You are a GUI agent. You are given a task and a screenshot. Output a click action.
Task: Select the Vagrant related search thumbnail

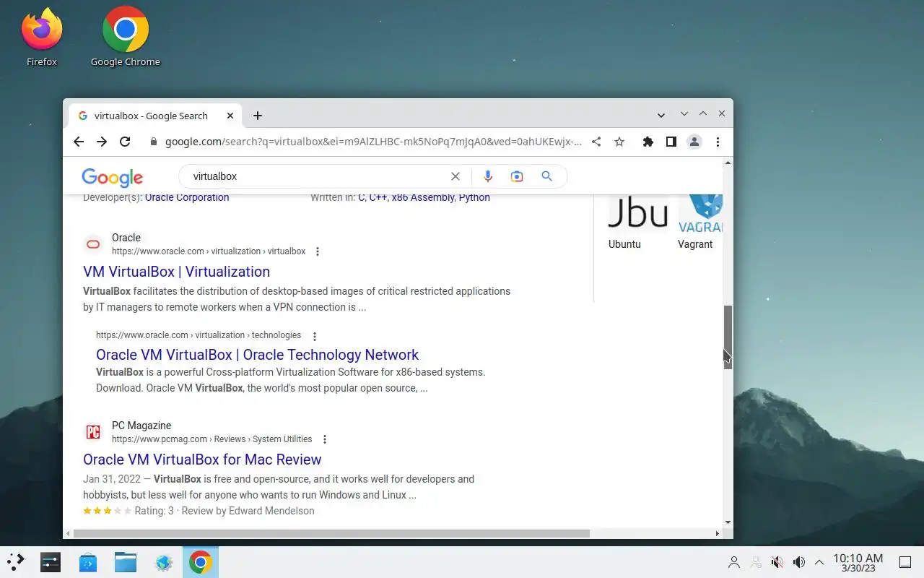point(699,222)
